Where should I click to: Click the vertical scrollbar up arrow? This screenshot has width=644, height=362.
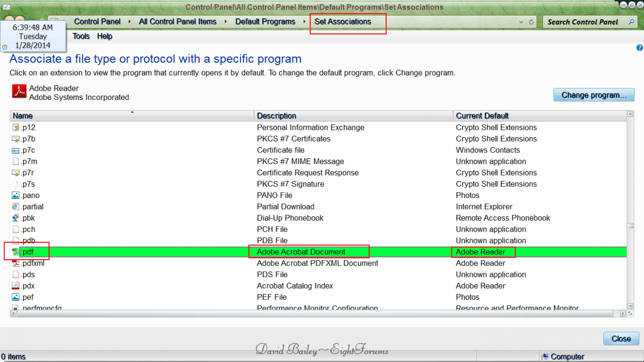click(x=630, y=114)
